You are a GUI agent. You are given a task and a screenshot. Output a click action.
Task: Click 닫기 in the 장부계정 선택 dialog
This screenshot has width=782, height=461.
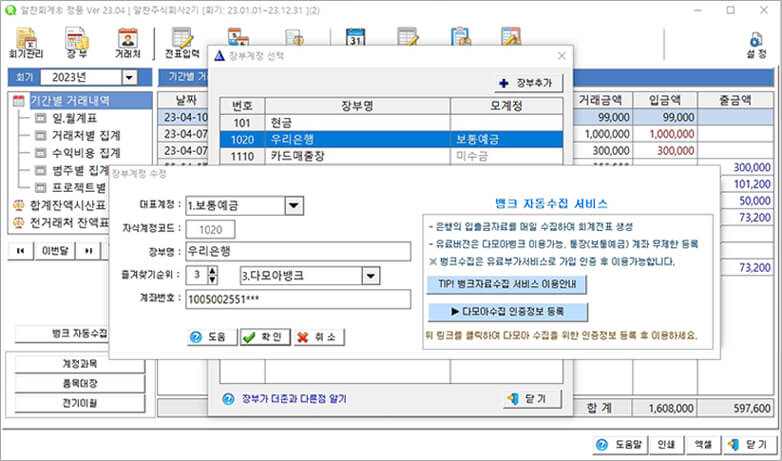(532, 399)
